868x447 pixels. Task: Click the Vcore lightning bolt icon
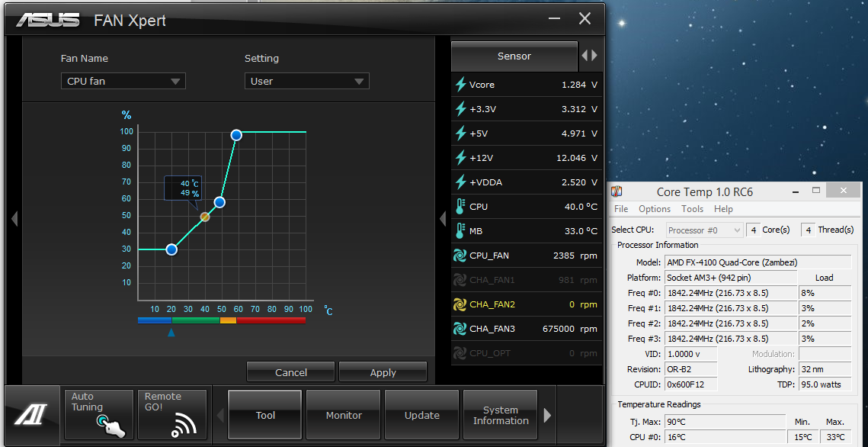[460, 85]
